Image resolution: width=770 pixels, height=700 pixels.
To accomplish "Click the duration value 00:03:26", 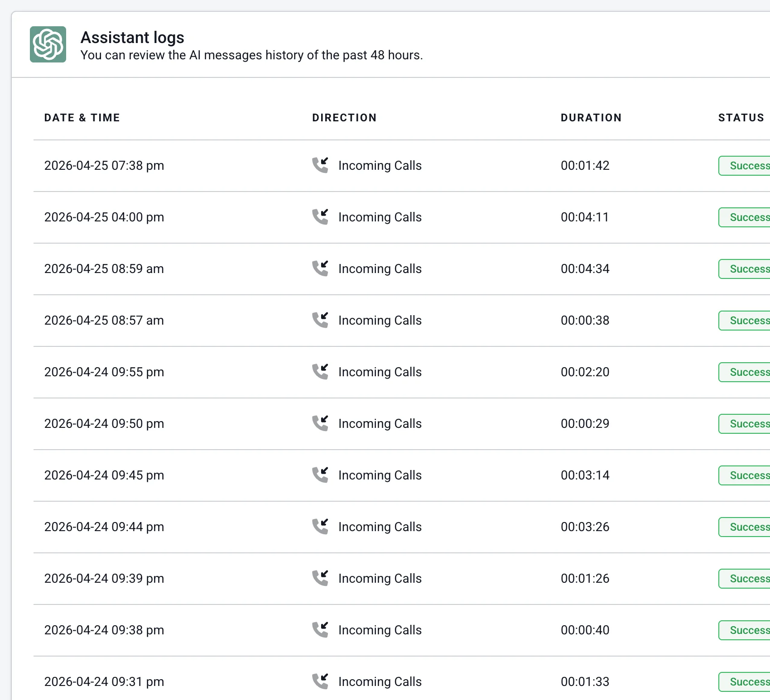I will click(x=585, y=527).
